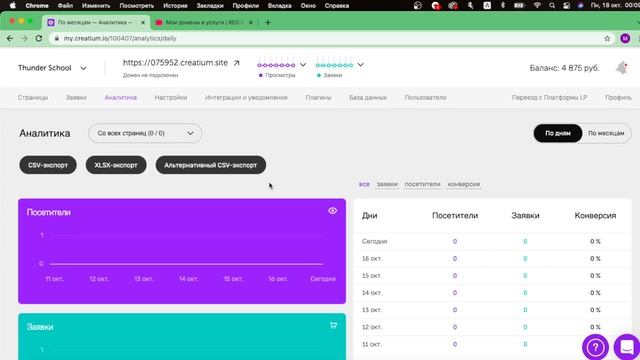Open the Chrome profile avatar

625,38
